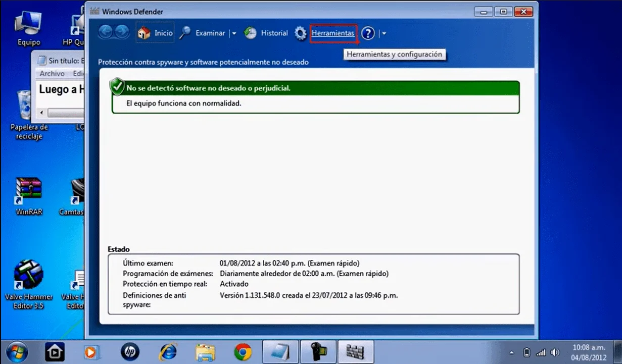Expand the Examinar scan options dropdown arrow
622x364 pixels.
pyautogui.click(x=233, y=34)
